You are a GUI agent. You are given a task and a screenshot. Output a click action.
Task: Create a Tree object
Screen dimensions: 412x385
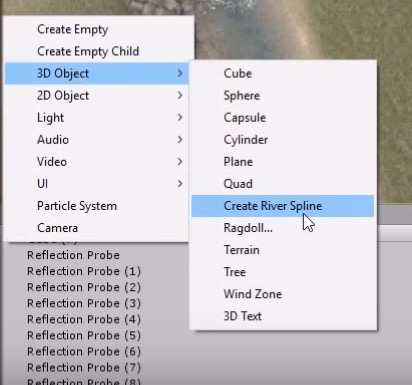pyautogui.click(x=283, y=272)
